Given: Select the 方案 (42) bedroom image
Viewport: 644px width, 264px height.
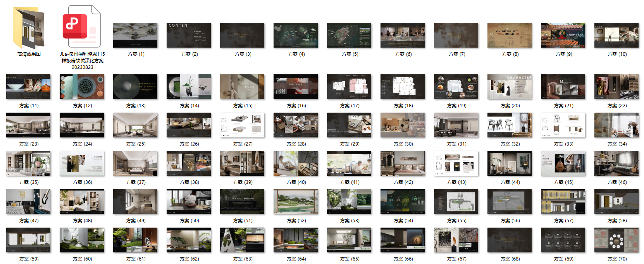Looking at the screenshot, I should click(403, 163).
